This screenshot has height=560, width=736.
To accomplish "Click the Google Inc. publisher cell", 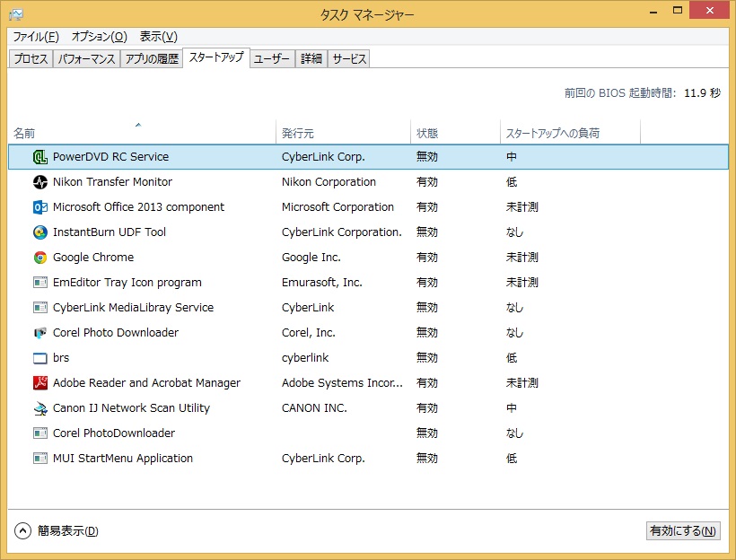I will 311,258.
